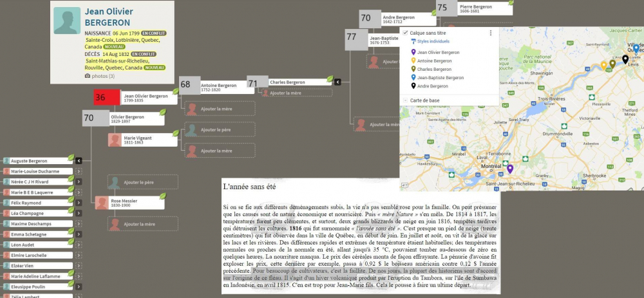Click the leaf hint on Rose Messier

(x=162, y=196)
